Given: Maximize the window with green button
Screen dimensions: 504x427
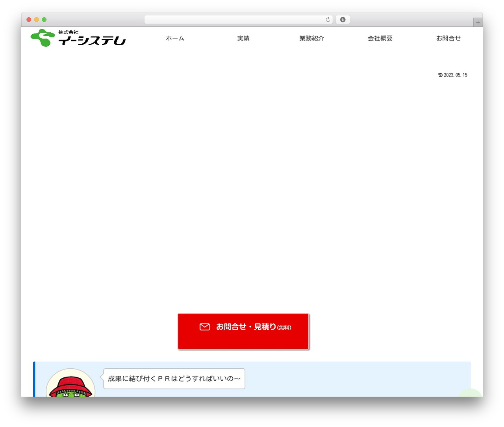Looking at the screenshot, I should tap(44, 20).
